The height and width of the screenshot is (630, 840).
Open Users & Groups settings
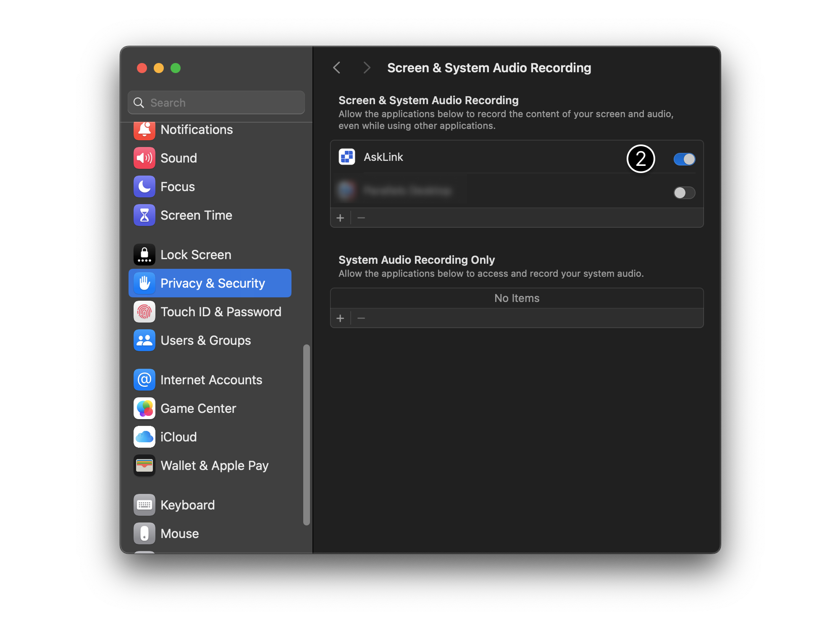(x=205, y=340)
